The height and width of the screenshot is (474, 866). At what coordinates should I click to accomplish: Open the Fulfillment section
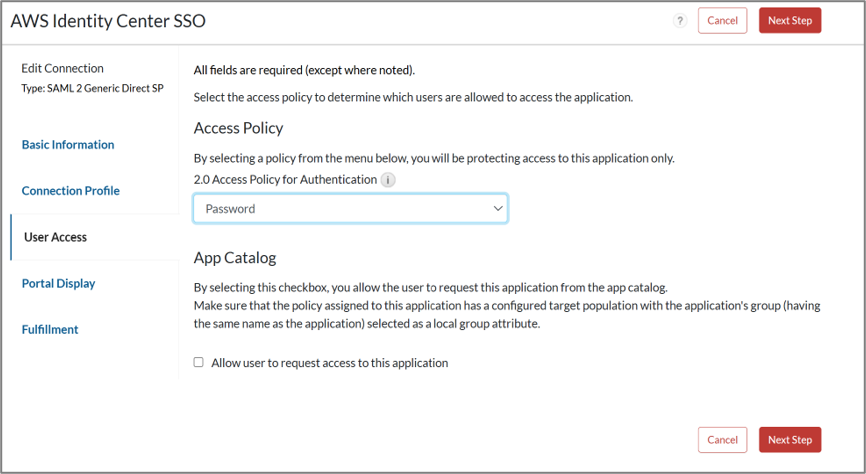click(x=50, y=329)
